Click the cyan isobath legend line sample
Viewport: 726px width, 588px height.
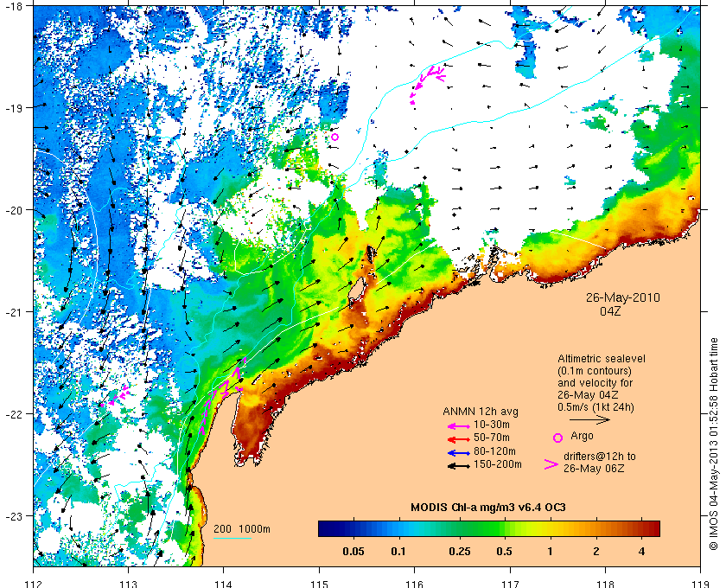click(232, 538)
